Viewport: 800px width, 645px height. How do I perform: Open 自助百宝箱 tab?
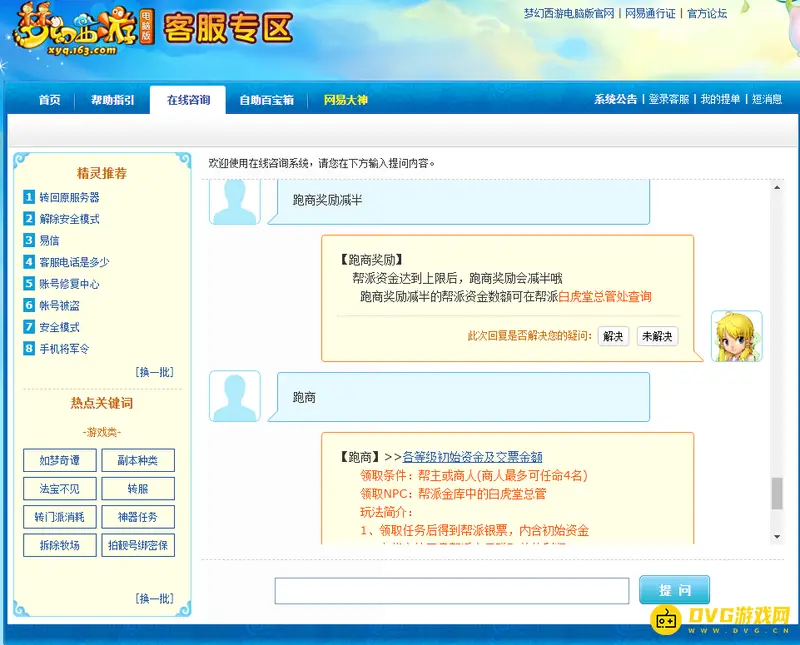pos(267,100)
